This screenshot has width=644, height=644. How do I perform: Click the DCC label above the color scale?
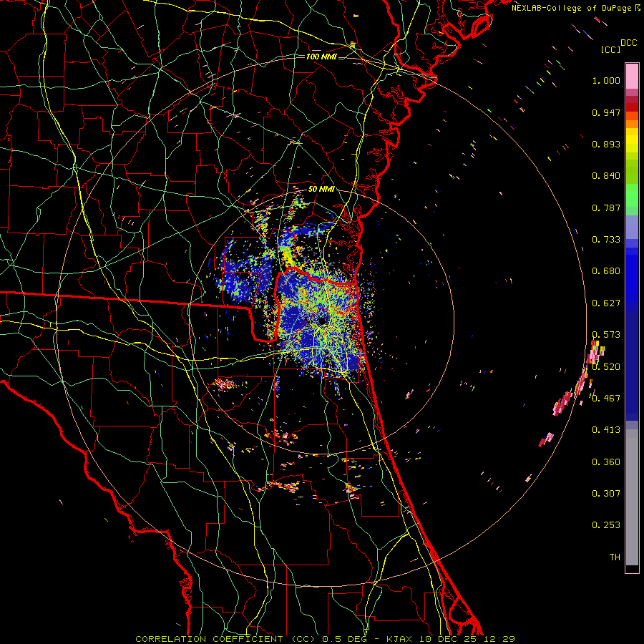(628, 43)
